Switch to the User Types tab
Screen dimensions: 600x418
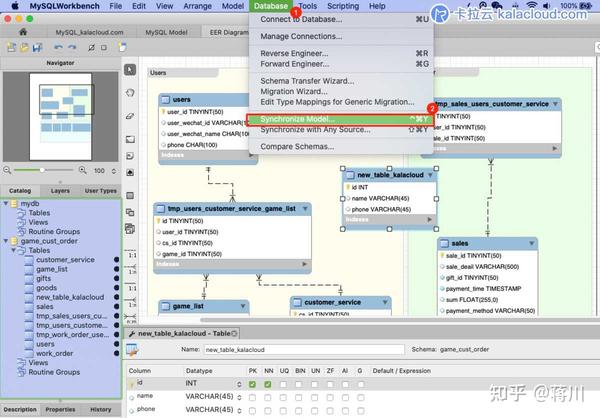[101, 190]
